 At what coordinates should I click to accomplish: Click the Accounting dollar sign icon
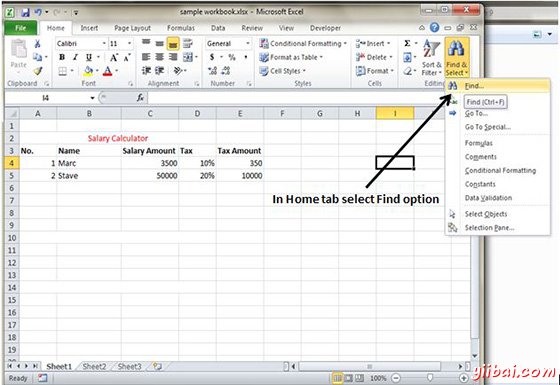(212, 57)
